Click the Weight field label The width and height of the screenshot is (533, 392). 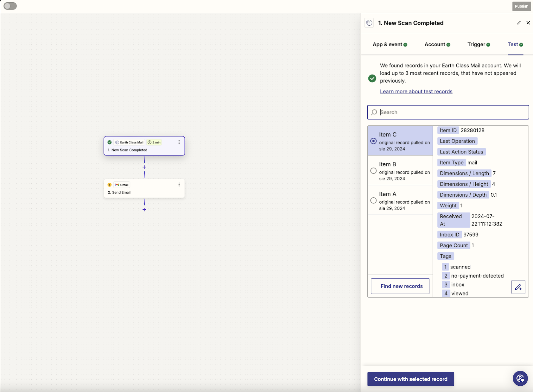tap(448, 206)
